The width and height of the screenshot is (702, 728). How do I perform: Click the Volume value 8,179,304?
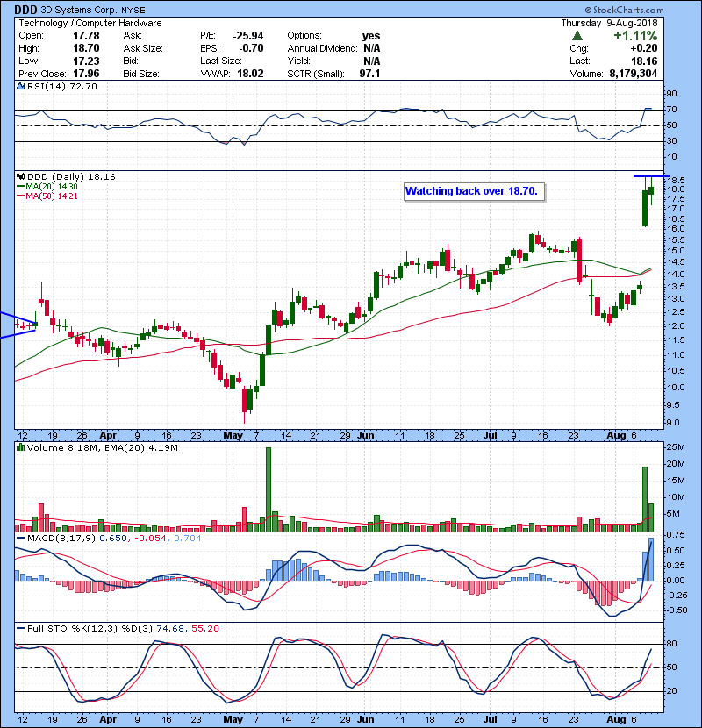[x=634, y=74]
